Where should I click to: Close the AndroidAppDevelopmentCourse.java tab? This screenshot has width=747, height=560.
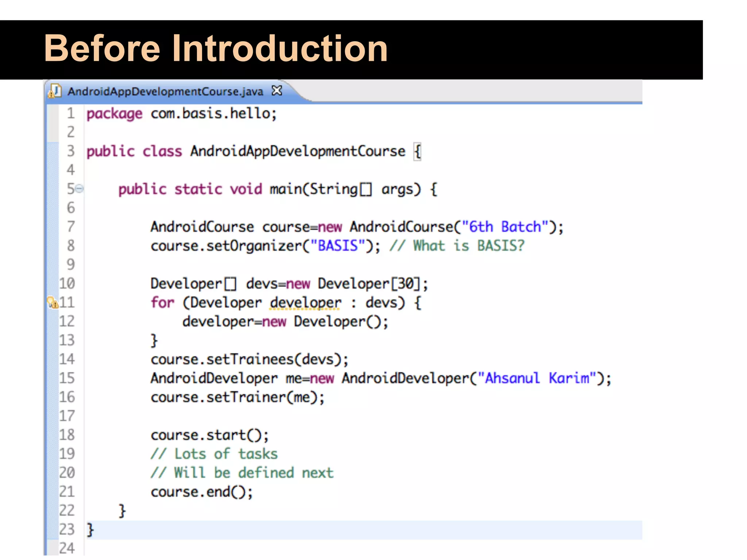pyautogui.click(x=277, y=90)
